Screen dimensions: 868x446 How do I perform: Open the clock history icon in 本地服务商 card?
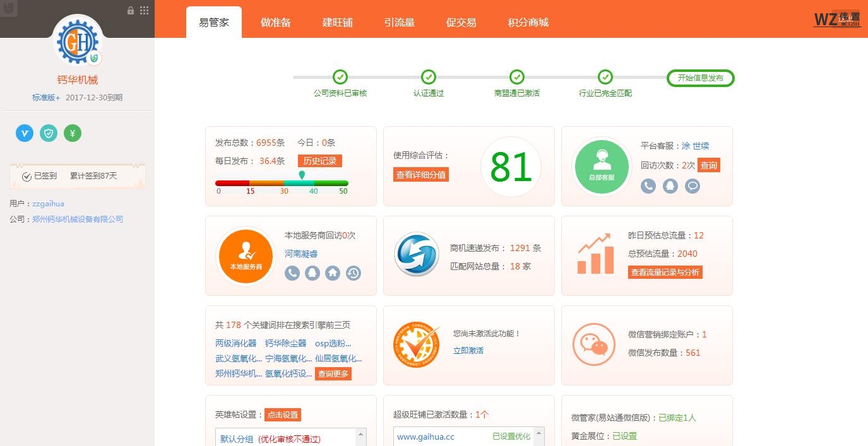pyautogui.click(x=354, y=273)
